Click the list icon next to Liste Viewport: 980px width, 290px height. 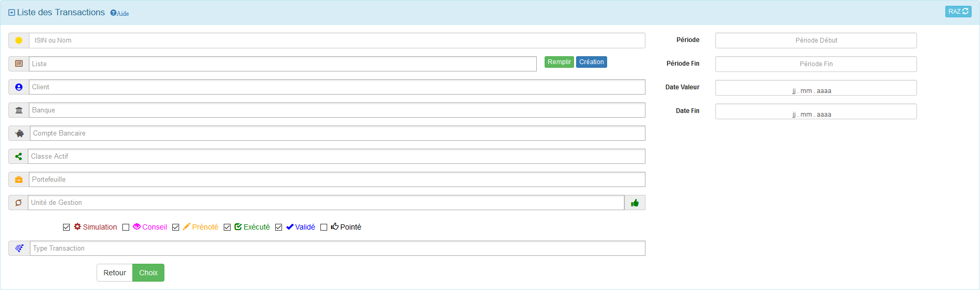pyautogui.click(x=19, y=64)
